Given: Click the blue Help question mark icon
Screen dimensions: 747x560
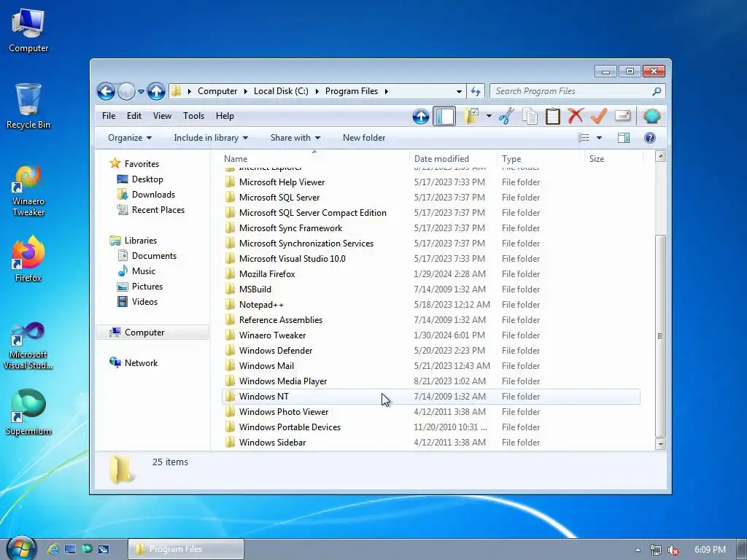Looking at the screenshot, I should tap(650, 138).
